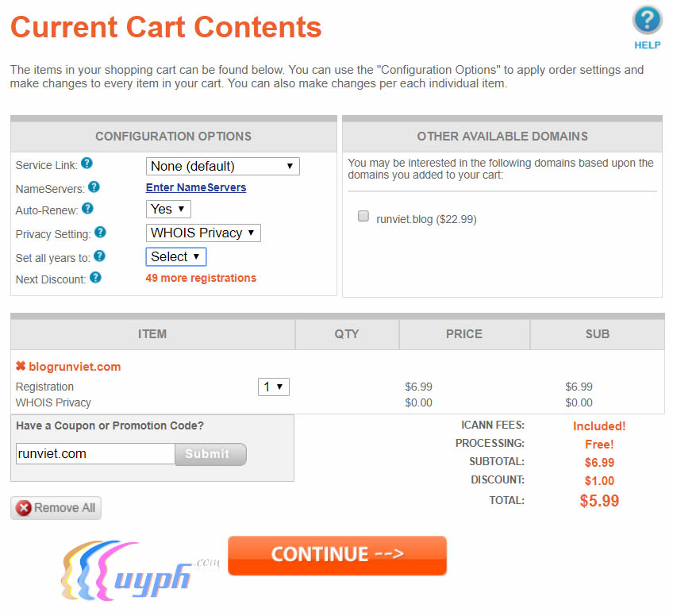Viewport: 673px width, 616px height.
Task: Open the Service Link dropdown
Action: pyautogui.click(x=222, y=166)
